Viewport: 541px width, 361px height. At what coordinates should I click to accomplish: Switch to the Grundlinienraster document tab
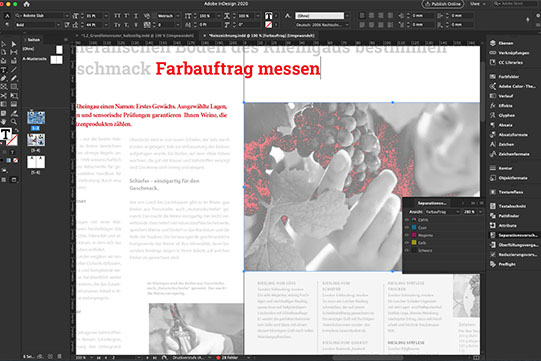click(137, 36)
